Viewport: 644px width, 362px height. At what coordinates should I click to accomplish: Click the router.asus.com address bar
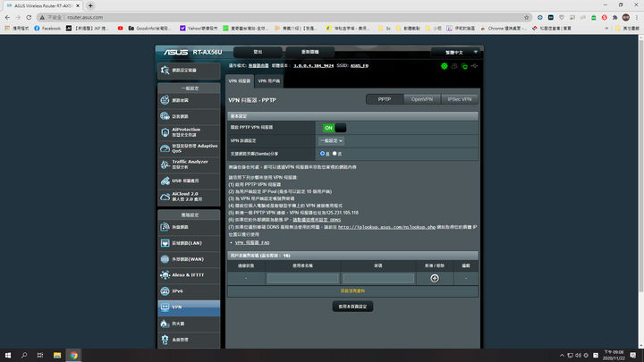point(284,17)
